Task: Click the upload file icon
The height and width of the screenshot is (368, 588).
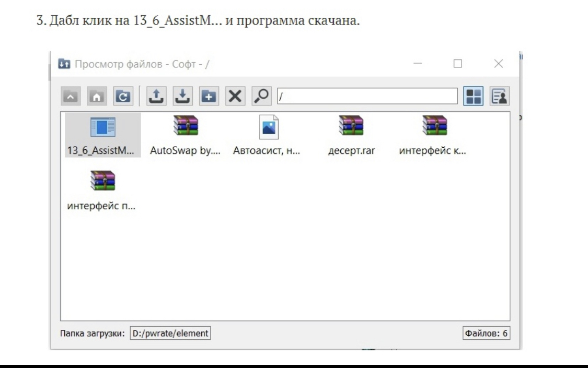Action: (156, 96)
